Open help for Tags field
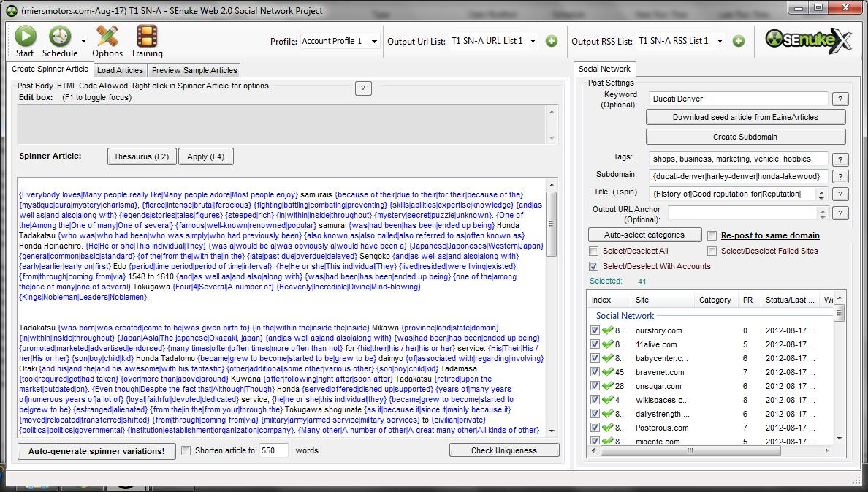Image resolution: width=868 pixels, height=492 pixels. click(840, 159)
